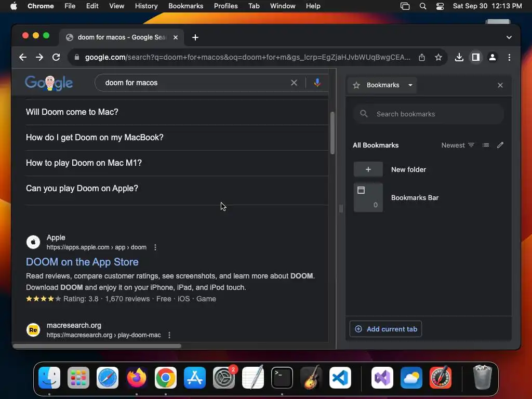This screenshot has height=399, width=532.
Task: Open the History menu
Action: pos(146,6)
